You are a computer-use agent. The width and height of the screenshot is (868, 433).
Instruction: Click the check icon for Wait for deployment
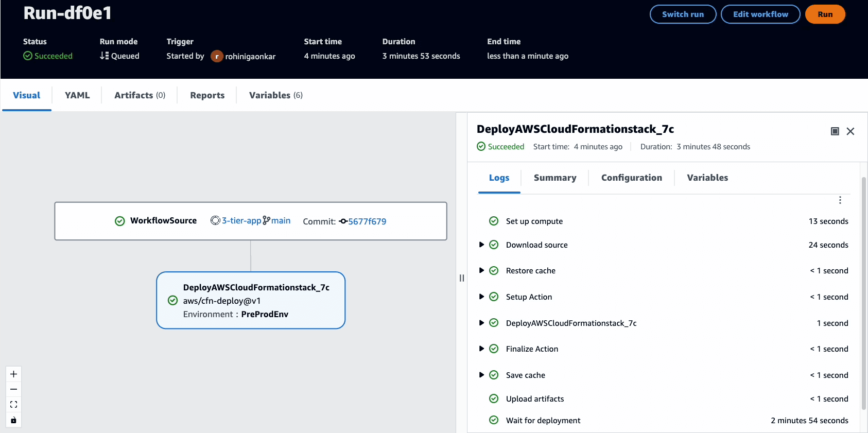(494, 420)
